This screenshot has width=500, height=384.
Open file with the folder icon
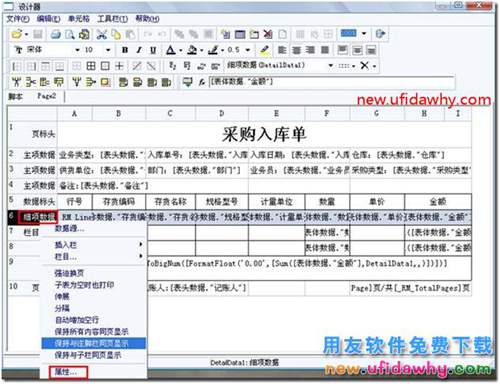tap(17, 34)
